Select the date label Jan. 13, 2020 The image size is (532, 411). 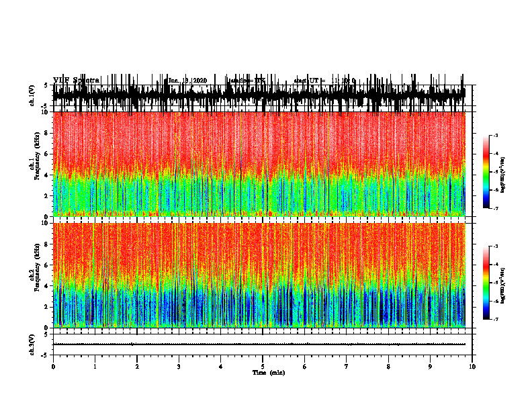click(x=187, y=81)
